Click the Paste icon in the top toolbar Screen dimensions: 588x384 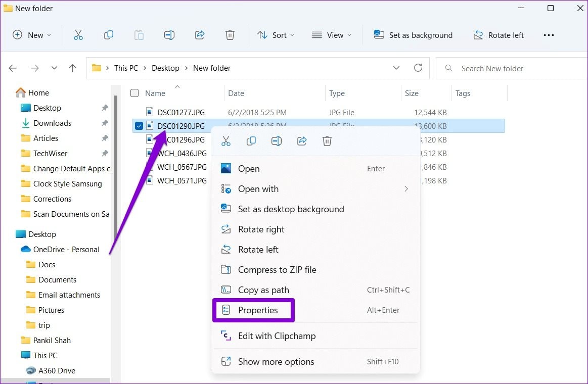coord(139,35)
